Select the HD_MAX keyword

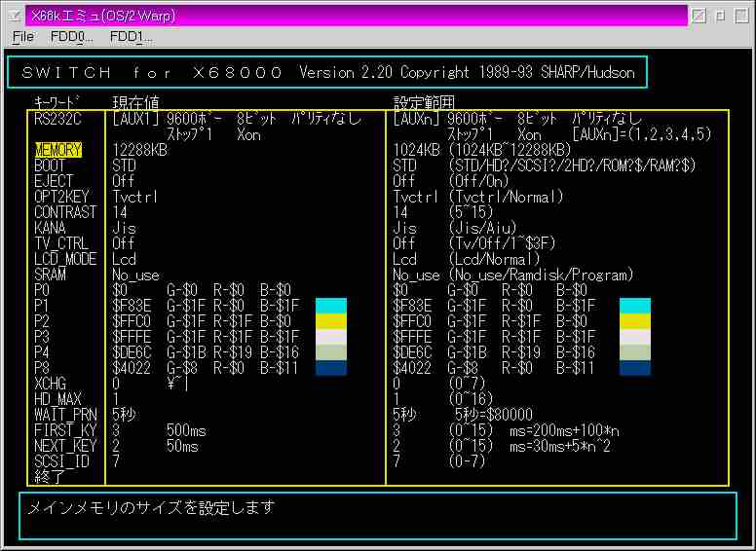coord(57,399)
